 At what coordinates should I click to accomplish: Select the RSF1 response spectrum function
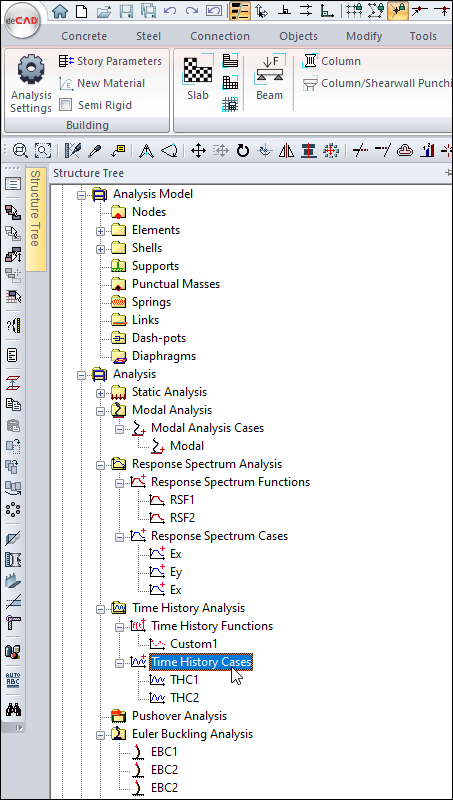(x=182, y=500)
